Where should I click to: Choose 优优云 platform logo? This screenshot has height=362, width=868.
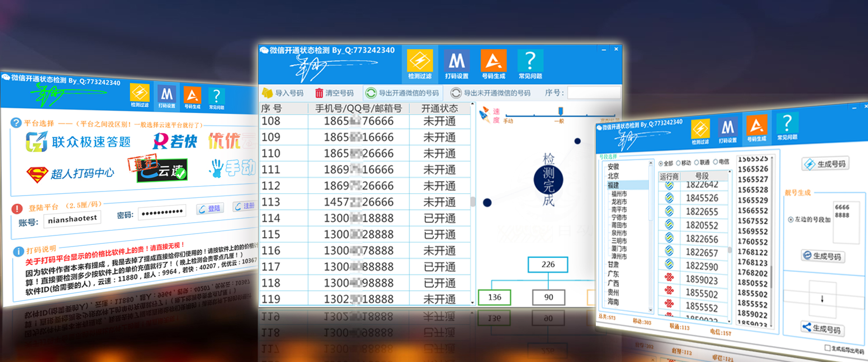231,141
